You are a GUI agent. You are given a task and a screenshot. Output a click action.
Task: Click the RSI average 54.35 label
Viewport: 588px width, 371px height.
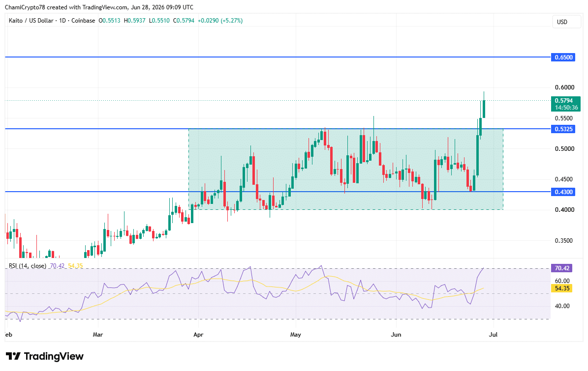562,288
